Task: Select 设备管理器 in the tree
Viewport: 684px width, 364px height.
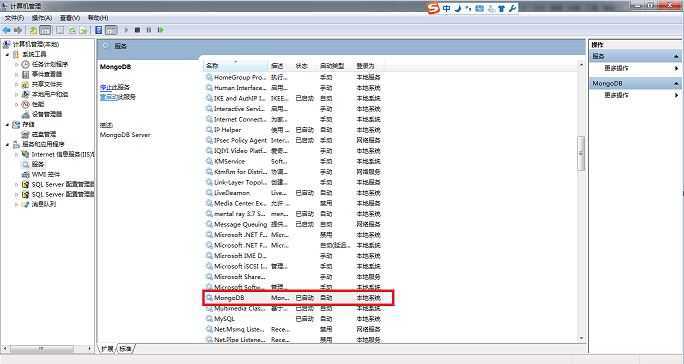Action: 42,114
